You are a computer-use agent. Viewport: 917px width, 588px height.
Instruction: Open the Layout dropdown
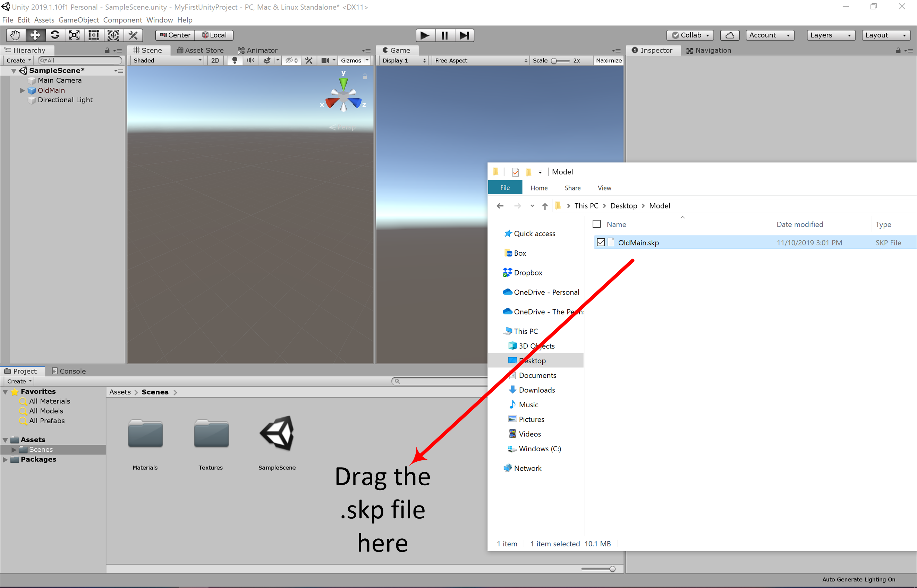point(886,35)
